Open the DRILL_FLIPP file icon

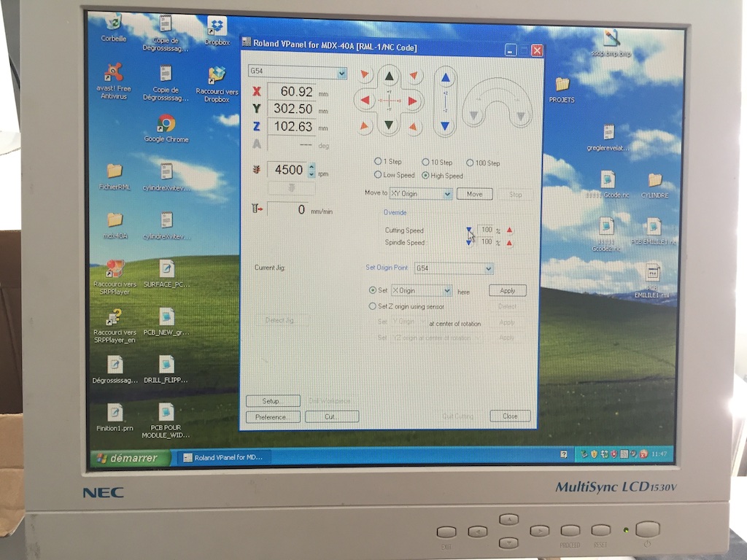tap(166, 370)
